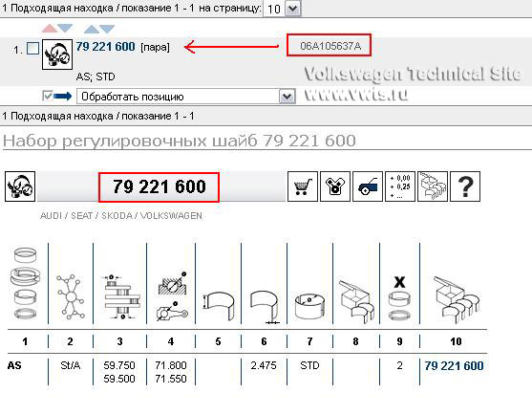Sort descending with second blue down arrow
The image size is (532, 415).
pos(107,29)
